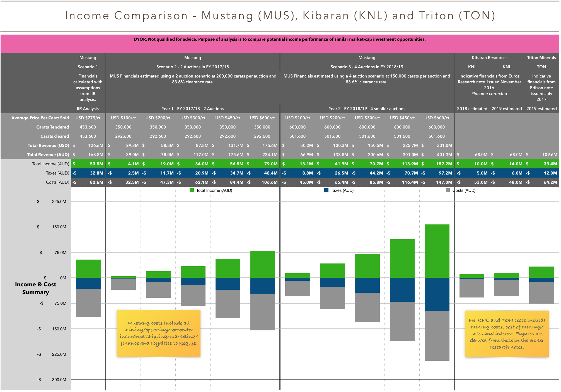Click the pink DYOR disclaimer banner text
The image size is (561, 392).
click(280, 39)
